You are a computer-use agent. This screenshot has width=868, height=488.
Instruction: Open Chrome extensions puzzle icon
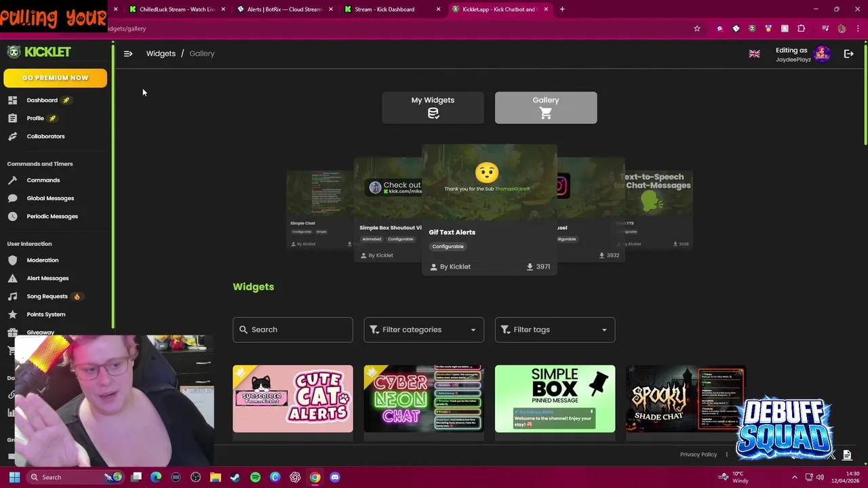pyautogui.click(x=801, y=28)
